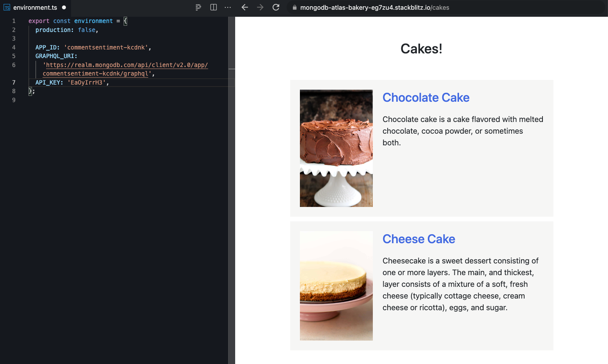Image resolution: width=608 pixels, height=364 pixels.
Task: Click the split editor view icon
Action: tap(213, 7)
